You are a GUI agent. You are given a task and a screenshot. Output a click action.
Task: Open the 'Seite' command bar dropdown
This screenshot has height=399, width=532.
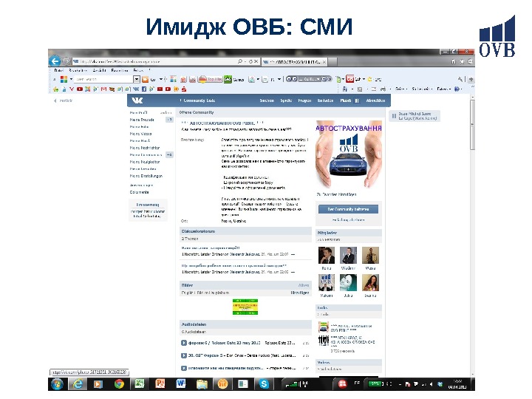(x=401, y=89)
